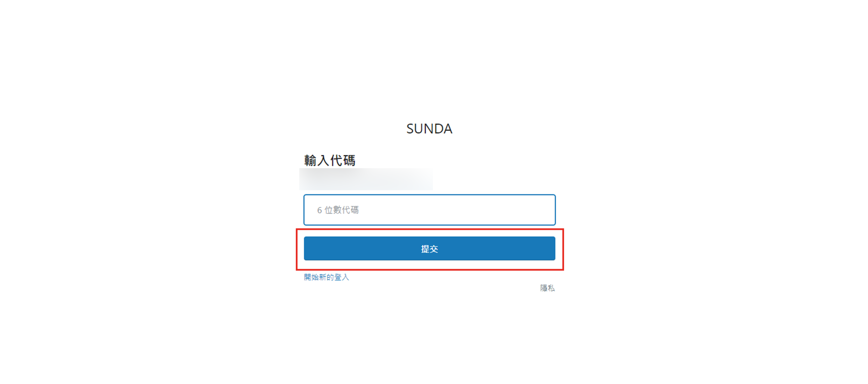868x384 pixels.
Task: Open the 隱私 link
Action: coord(547,288)
